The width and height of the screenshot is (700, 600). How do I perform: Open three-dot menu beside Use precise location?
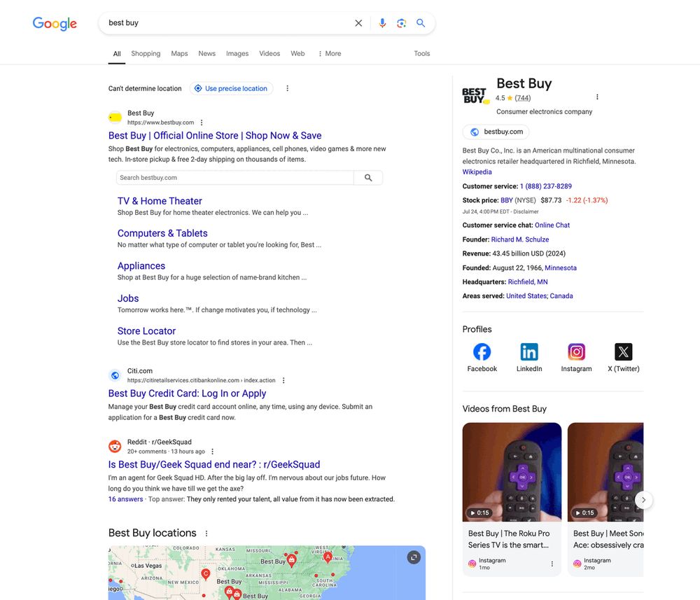pyautogui.click(x=287, y=88)
